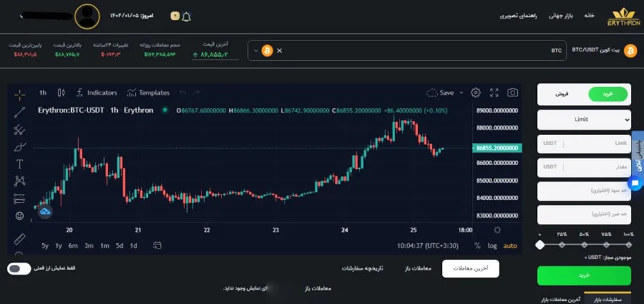The image size is (644, 304).
Task: Select the crosshair cursor tool
Action: 19,95
